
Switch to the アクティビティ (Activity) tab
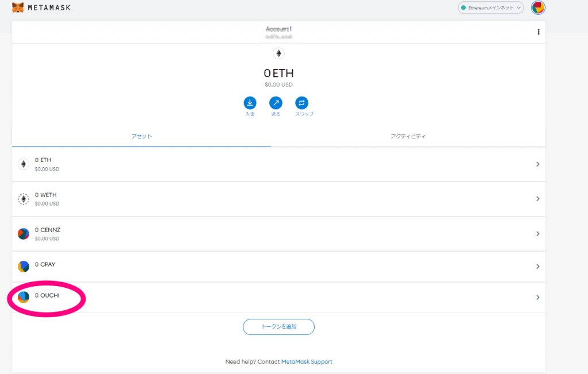pyautogui.click(x=408, y=137)
